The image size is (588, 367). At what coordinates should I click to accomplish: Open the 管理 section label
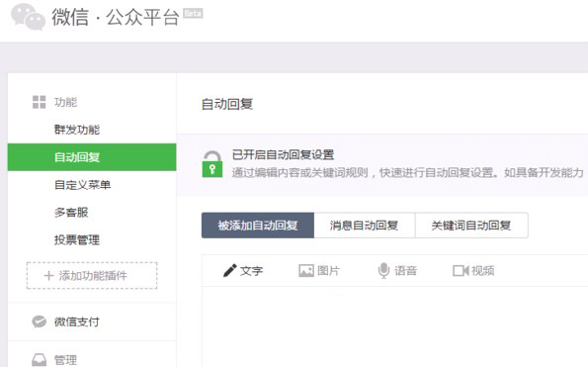point(65,360)
